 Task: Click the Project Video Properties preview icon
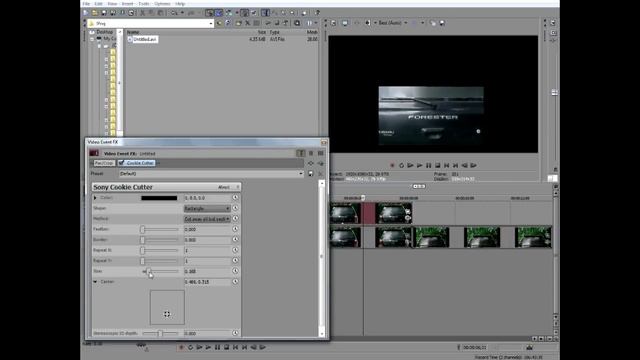[x=333, y=23]
